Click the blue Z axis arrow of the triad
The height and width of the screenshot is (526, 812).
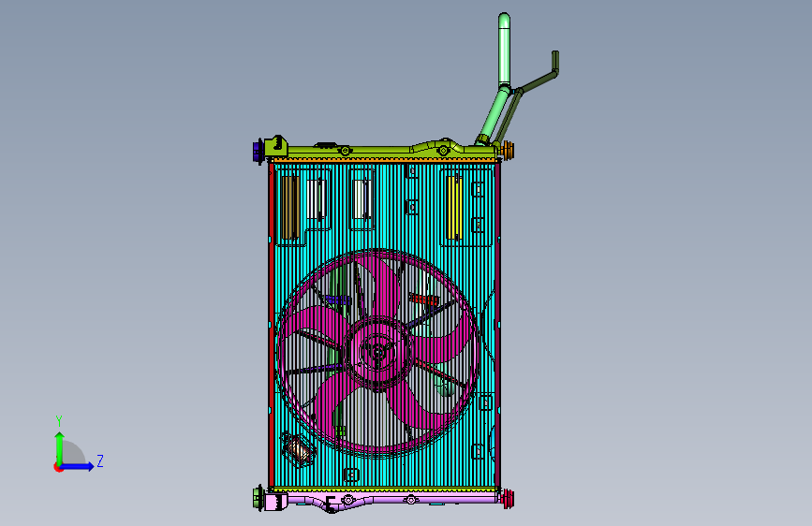(x=78, y=466)
